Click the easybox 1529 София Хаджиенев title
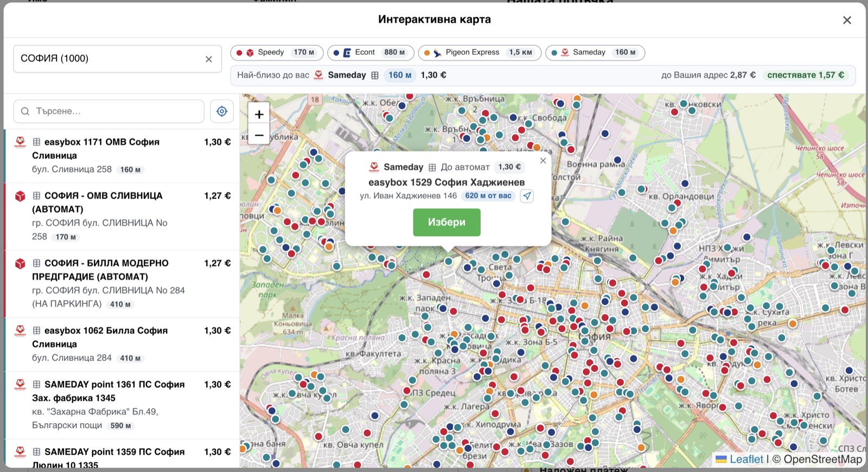This screenshot has width=868, height=472. (446, 182)
